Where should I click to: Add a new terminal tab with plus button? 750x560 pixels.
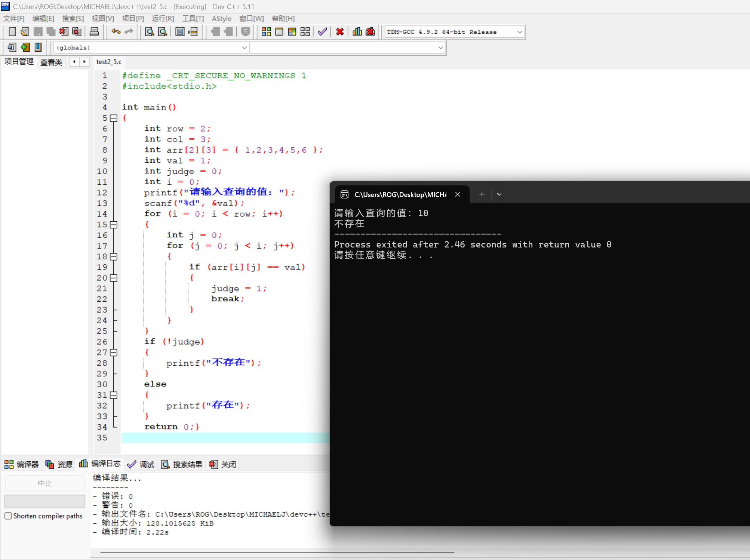tap(482, 194)
